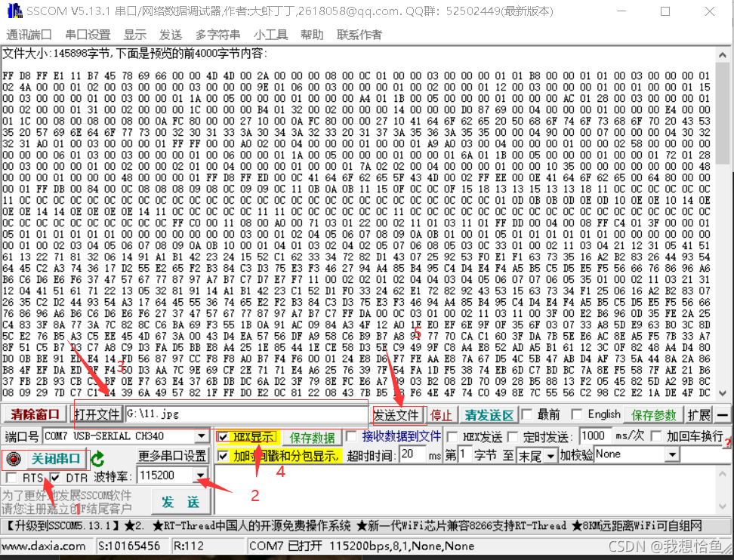Image resolution: width=734 pixels, height=560 pixels.
Task: Click the file path field G:\11.jpg
Action: [x=247, y=414]
